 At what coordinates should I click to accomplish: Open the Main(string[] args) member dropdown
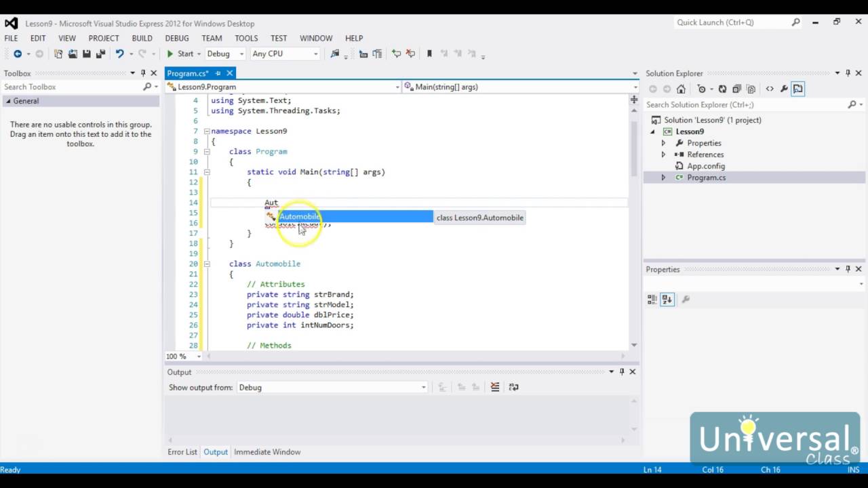tap(521, 87)
